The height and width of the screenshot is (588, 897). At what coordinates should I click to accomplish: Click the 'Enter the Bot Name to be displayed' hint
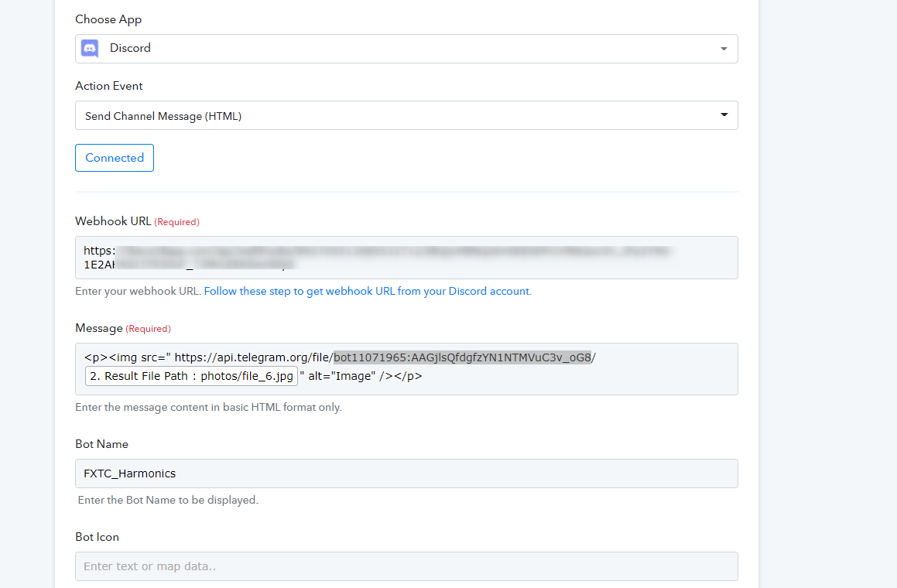[168, 501]
